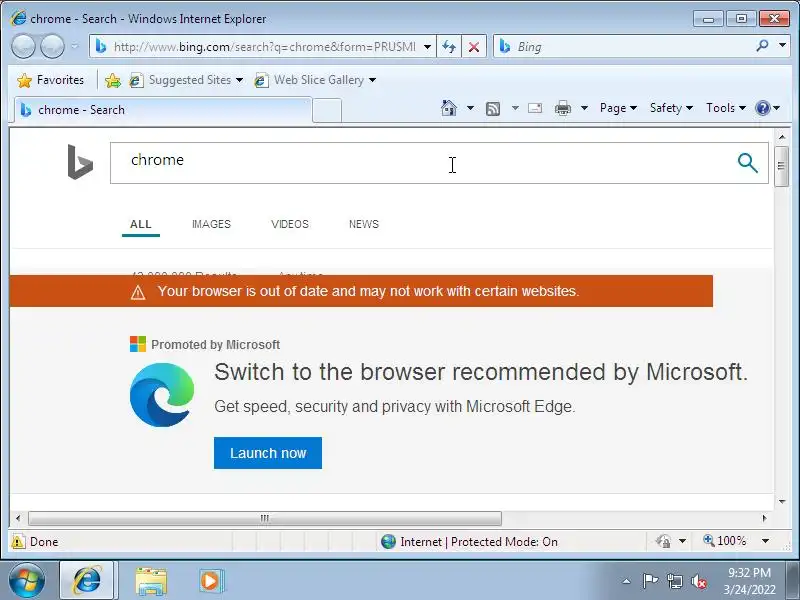Click the address bar URL field
The width and height of the screenshot is (800, 600).
265,47
